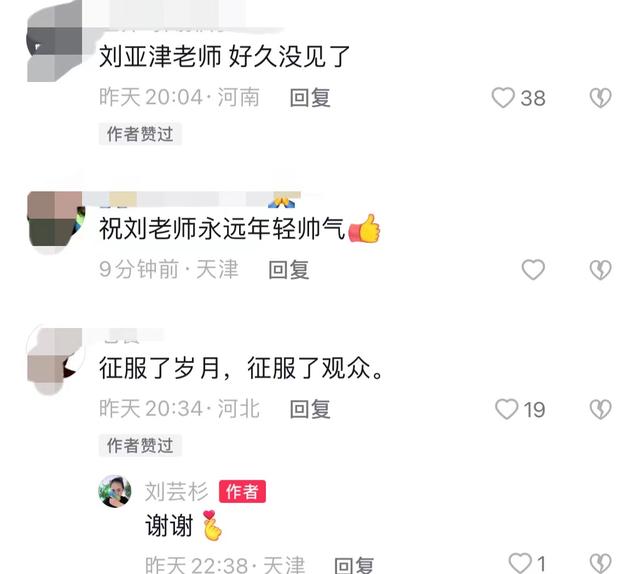Open avatar of 祝刘老师 commenter
Screen dimensions: 640x574
click(x=56, y=222)
